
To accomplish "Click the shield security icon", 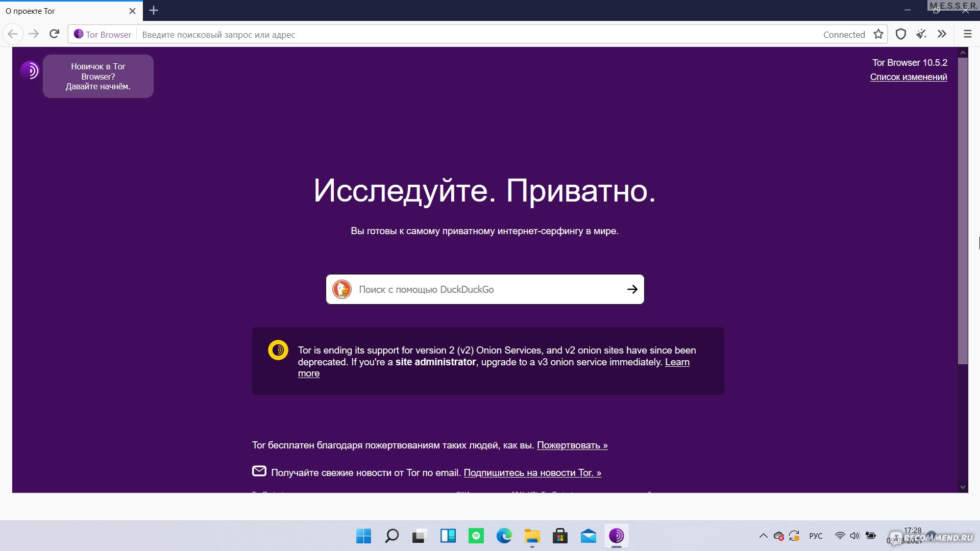I will (901, 34).
